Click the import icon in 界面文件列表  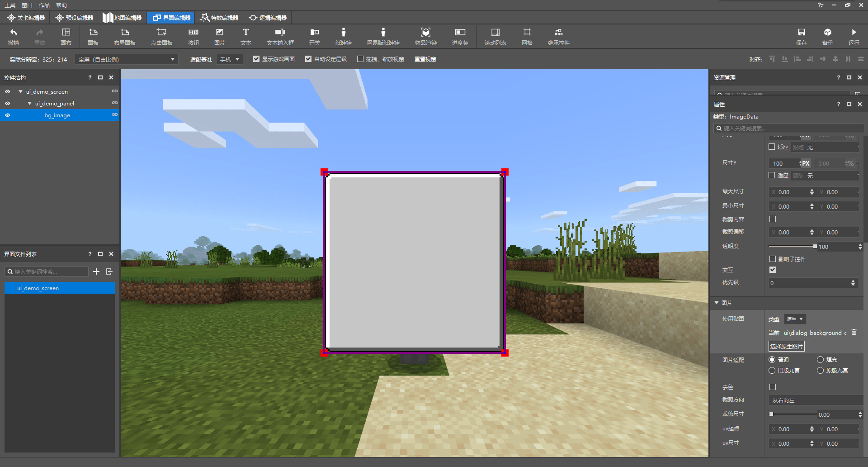coord(109,272)
